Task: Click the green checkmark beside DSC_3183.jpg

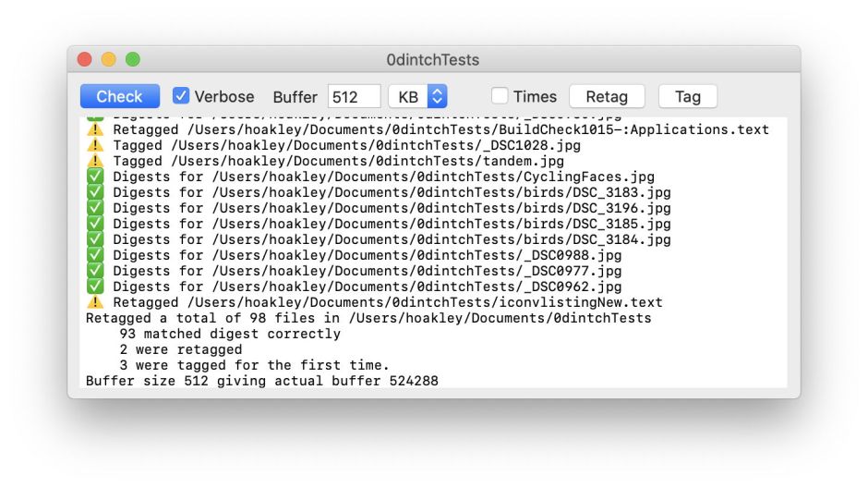Action: point(95,192)
